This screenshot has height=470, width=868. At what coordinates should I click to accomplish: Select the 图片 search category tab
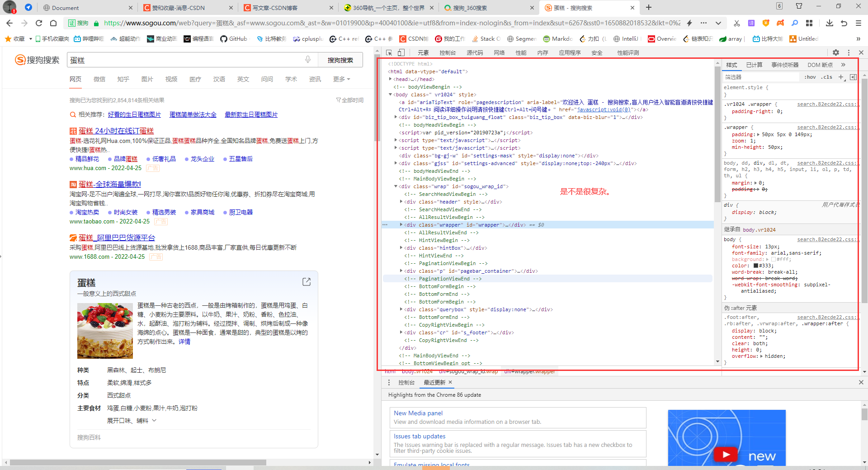click(x=147, y=79)
